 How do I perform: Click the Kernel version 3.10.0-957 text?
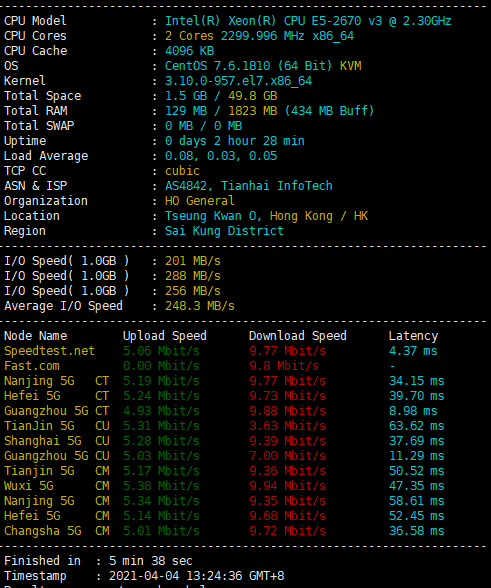coord(239,81)
